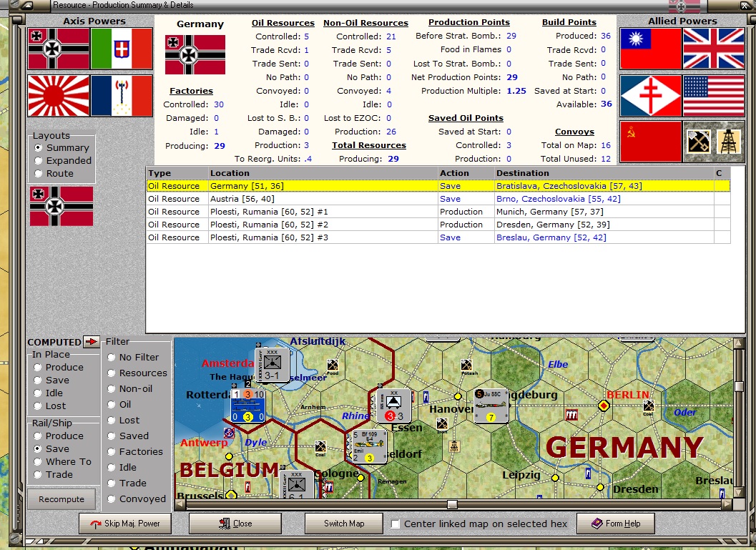Click the Production Points heading

(468, 22)
